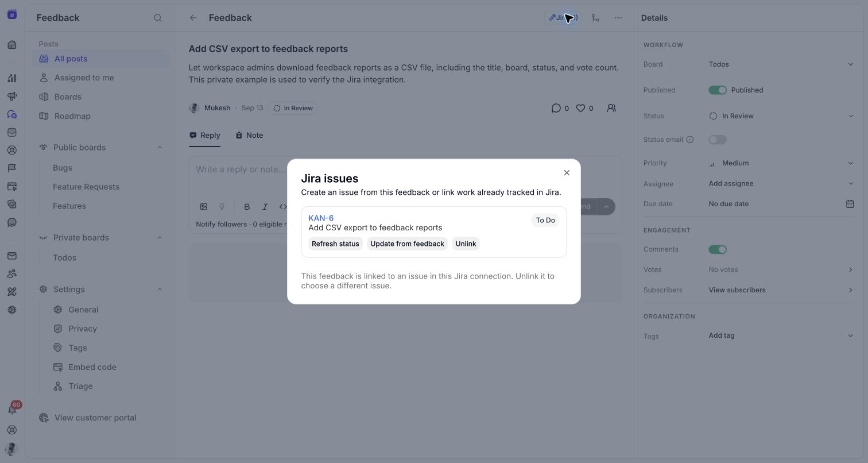Collapse the Settings section
The image size is (868, 463).
click(160, 290)
